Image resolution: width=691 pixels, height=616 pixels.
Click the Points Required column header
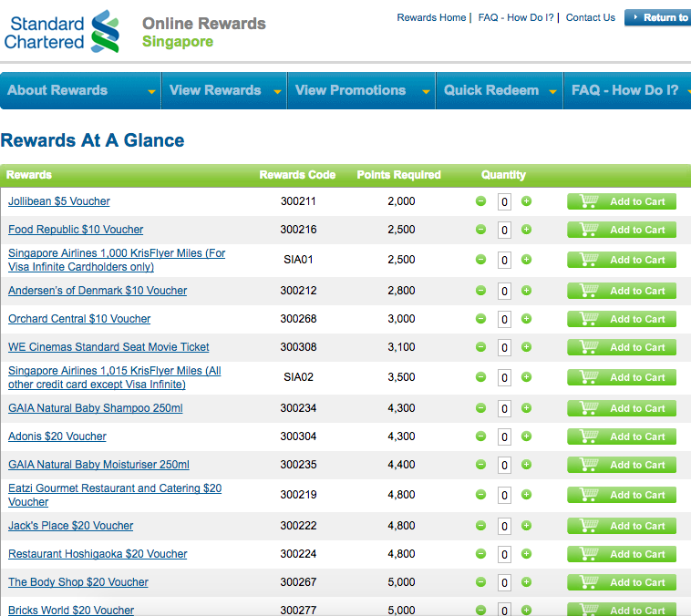(x=398, y=175)
